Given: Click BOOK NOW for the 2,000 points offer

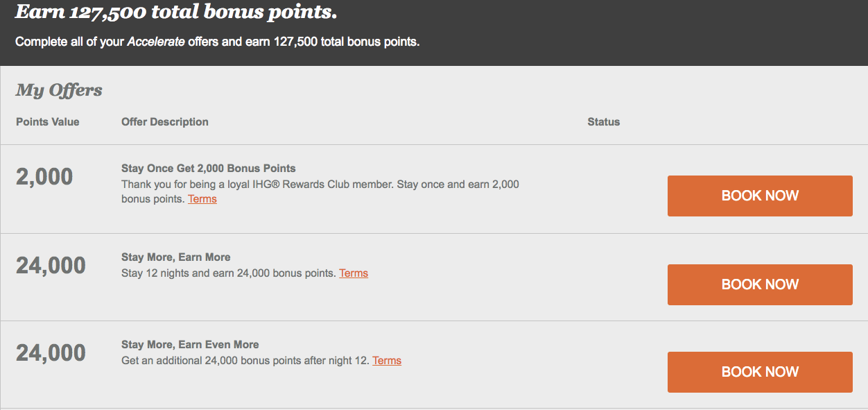Looking at the screenshot, I should coord(760,196).
